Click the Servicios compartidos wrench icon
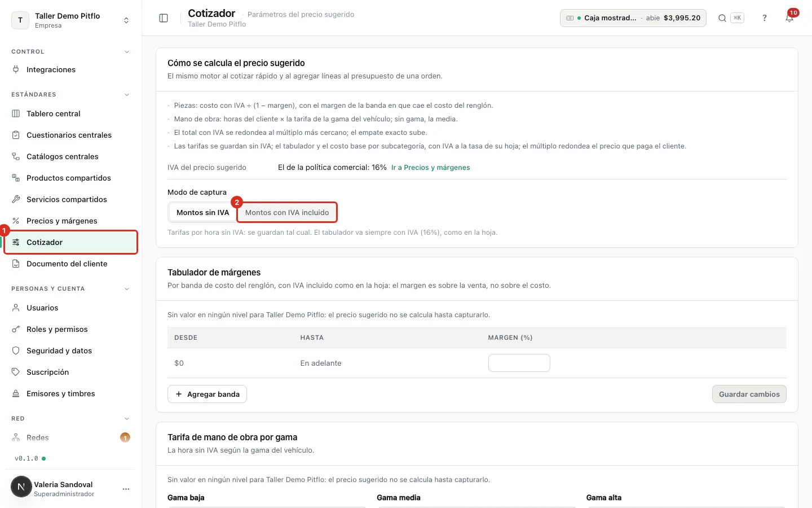This screenshot has height=508, width=812. [x=16, y=199]
